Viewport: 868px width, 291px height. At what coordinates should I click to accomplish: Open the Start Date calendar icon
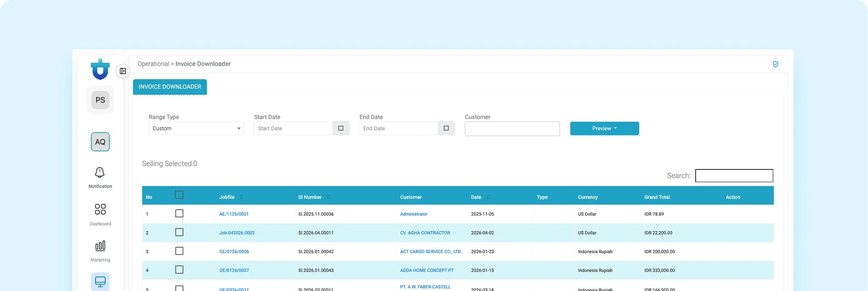(x=341, y=128)
